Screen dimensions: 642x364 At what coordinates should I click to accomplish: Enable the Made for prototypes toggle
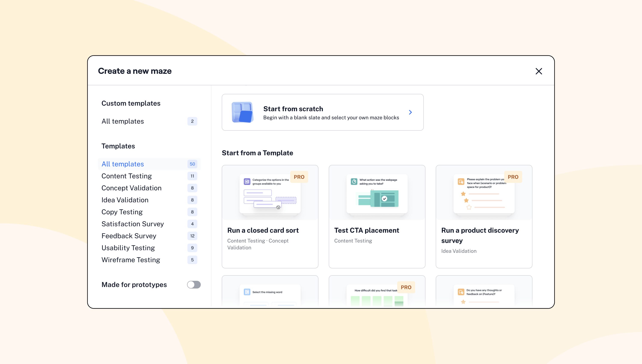(194, 284)
